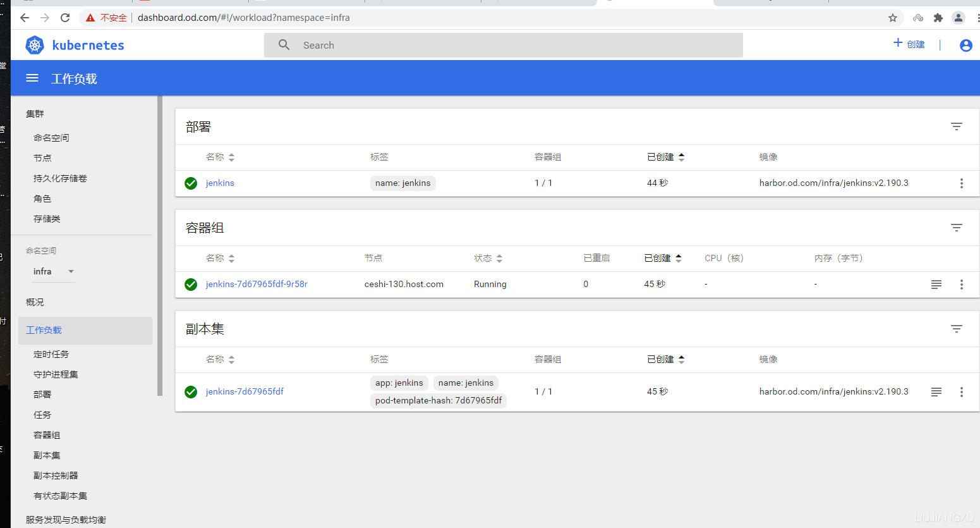The width and height of the screenshot is (980, 528).
Task: Filter the 副本集 card
Action: [957, 329]
